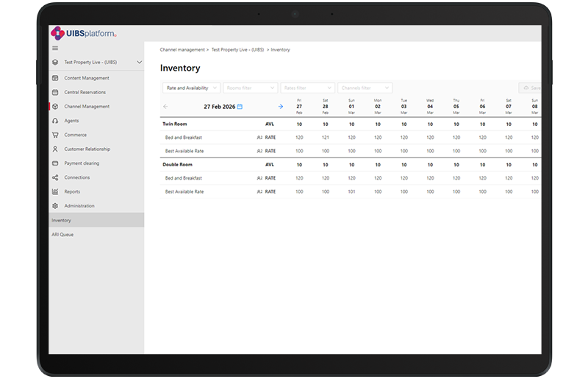Open Content Management from sidebar icon
Screen dimensions: 588x379
point(55,78)
